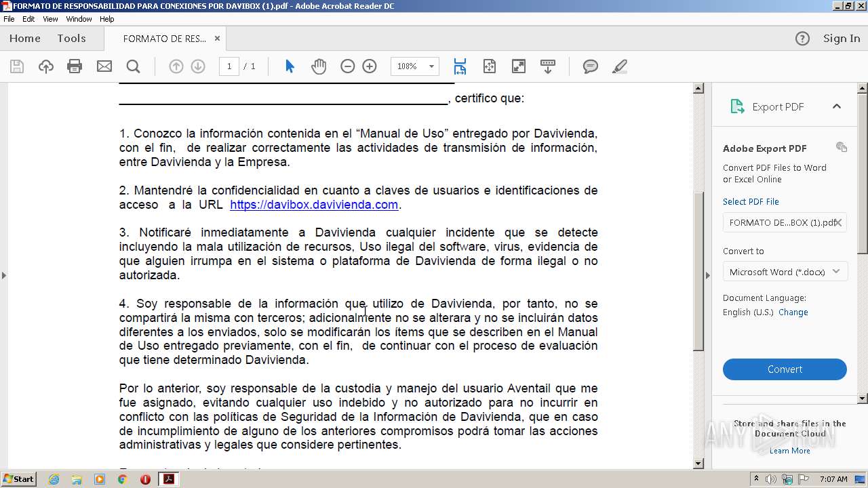The width and height of the screenshot is (868, 488).
Task: Open the File menu
Action: (x=9, y=19)
